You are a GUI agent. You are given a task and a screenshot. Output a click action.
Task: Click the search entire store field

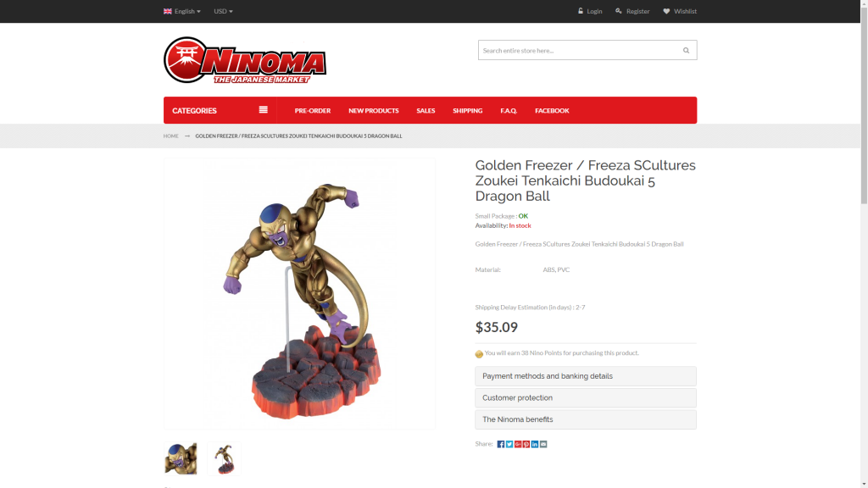(577, 50)
